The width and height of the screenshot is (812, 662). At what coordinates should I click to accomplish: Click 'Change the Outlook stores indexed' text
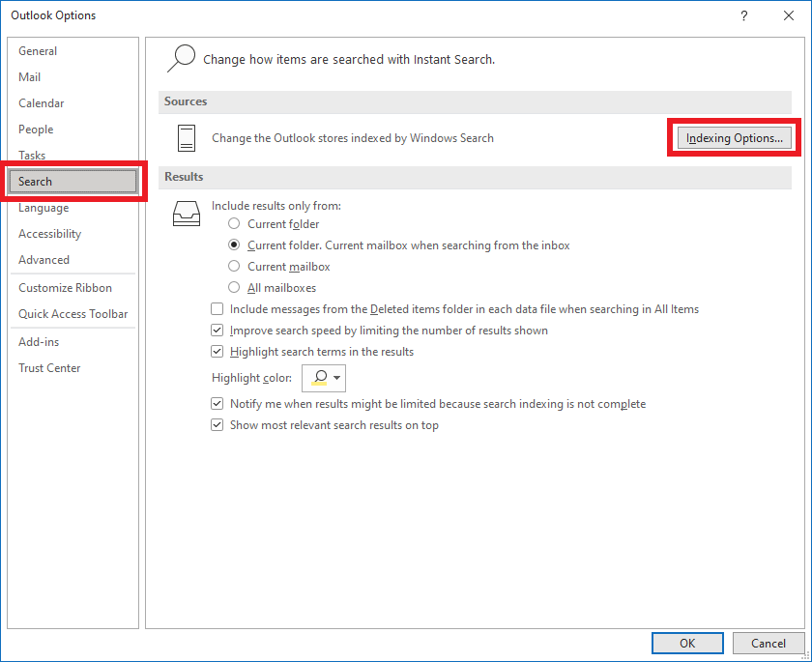(353, 138)
